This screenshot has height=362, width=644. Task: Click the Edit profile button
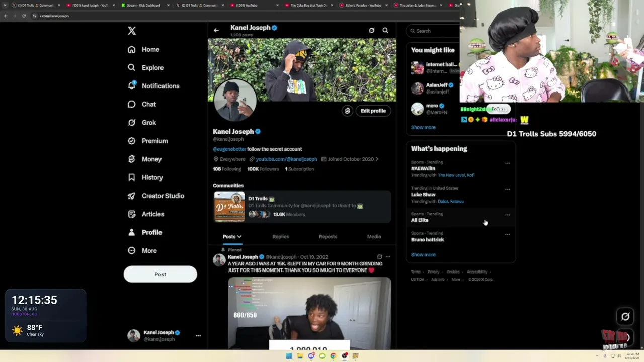(x=373, y=111)
